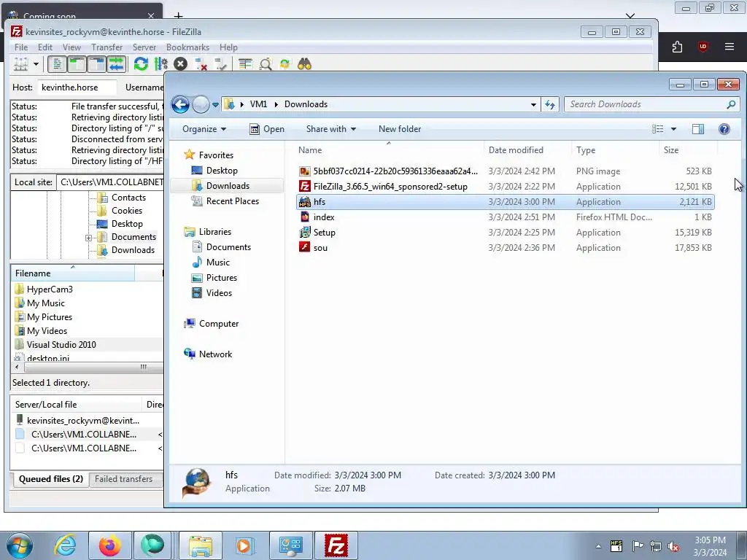Search files with binoculars icon in FileZilla
Viewport: 747px width, 560px height.
pyautogui.click(x=304, y=64)
